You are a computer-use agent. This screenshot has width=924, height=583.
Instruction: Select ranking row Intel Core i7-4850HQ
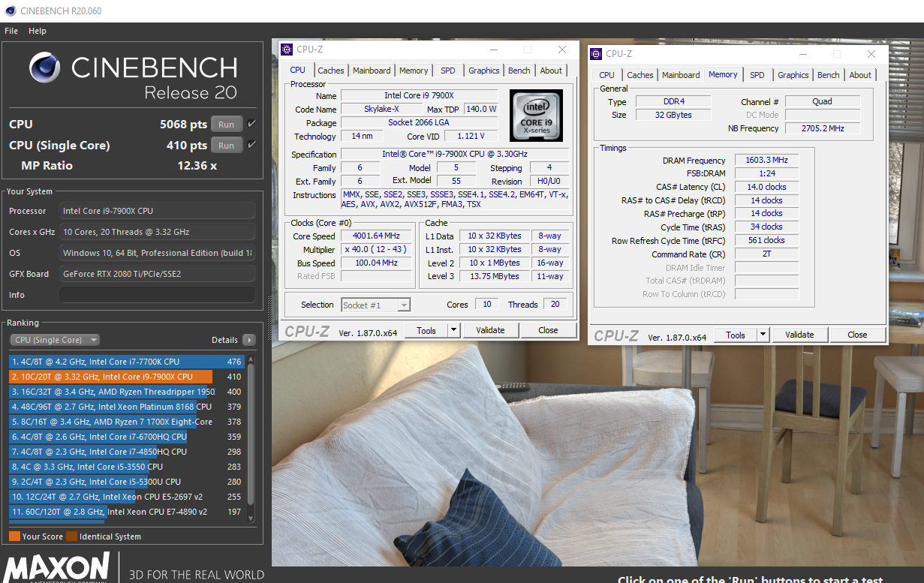[x=127, y=452]
